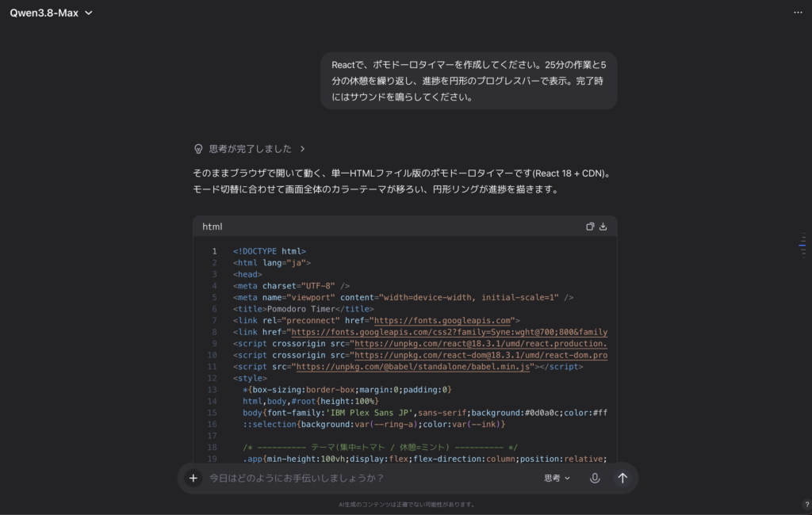This screenshot has height=515, width=812.
Task: Click the html lang="ja" line
Action: pos(272,263)
